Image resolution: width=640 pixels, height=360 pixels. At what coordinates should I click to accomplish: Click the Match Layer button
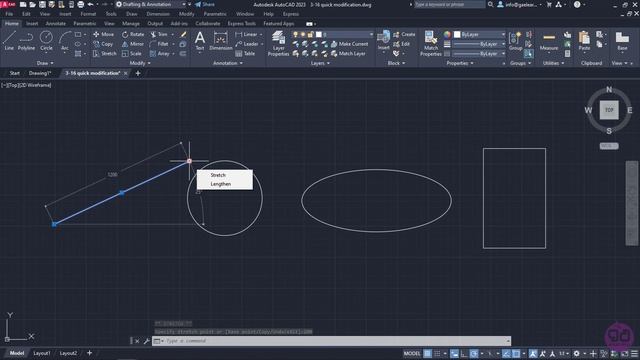tap(348, 53)
